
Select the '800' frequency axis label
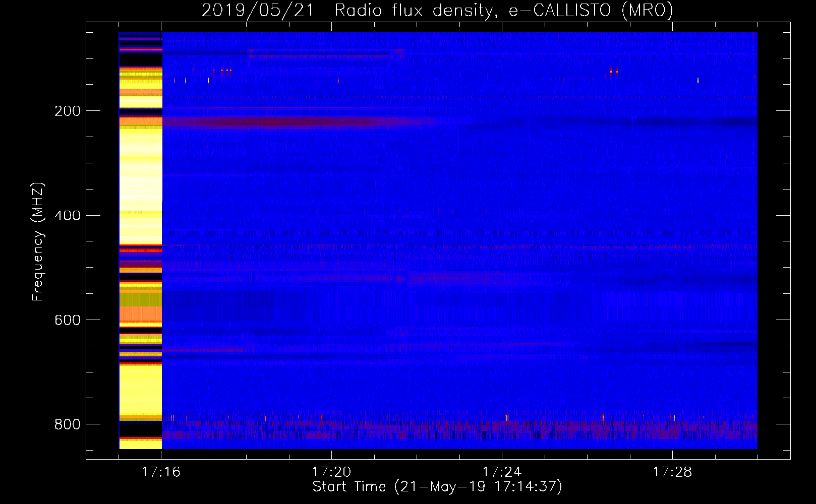click(x=68, y=425)
